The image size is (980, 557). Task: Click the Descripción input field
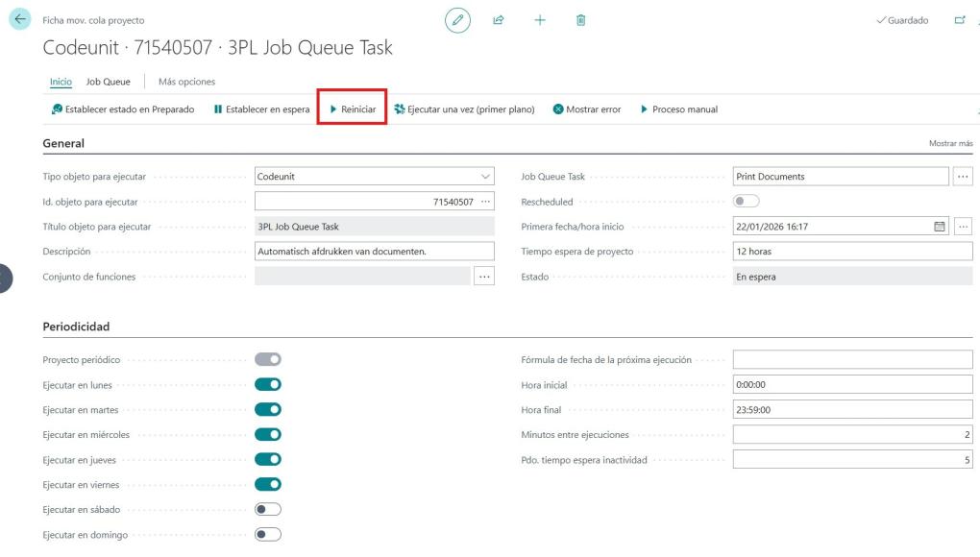[x=374, y=252]
